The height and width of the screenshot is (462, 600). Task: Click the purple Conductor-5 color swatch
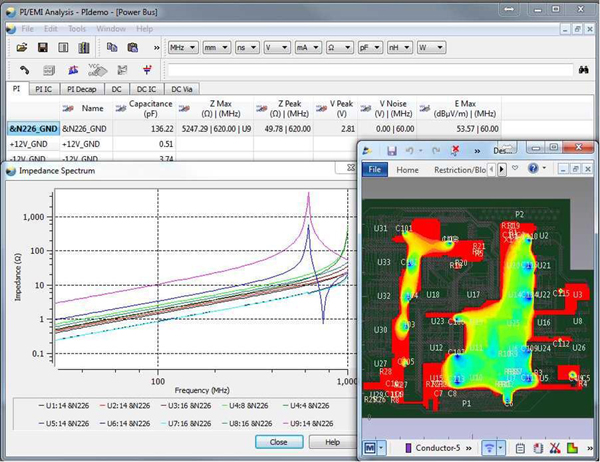tap(406, 448)
